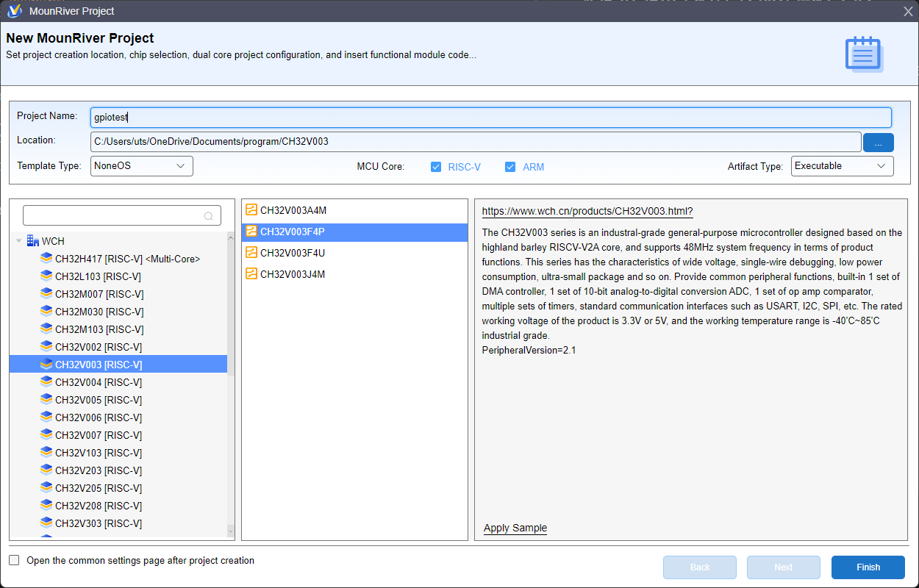The height and width of the screenshot is (588, 919).
Task: Click the CH32V003F4U chip icon
Action: [x=251, y=253]
